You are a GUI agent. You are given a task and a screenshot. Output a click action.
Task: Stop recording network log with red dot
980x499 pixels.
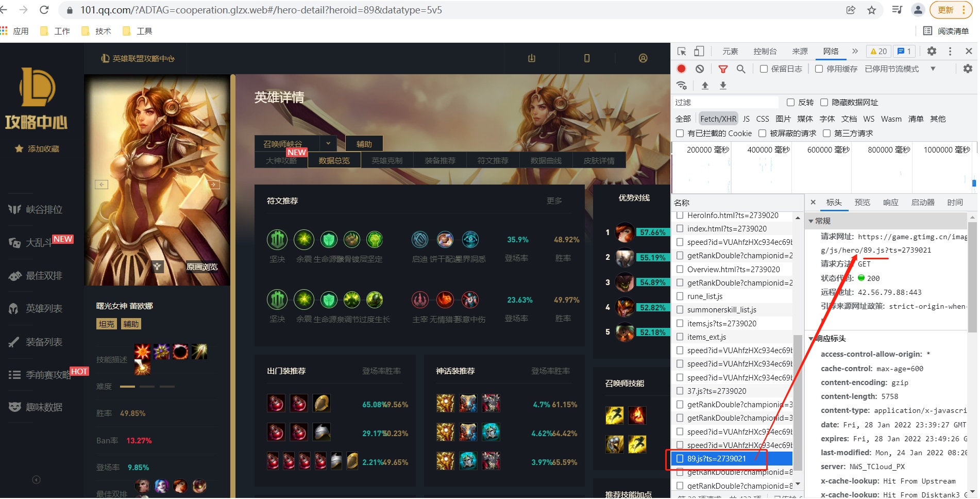(681, 69)
